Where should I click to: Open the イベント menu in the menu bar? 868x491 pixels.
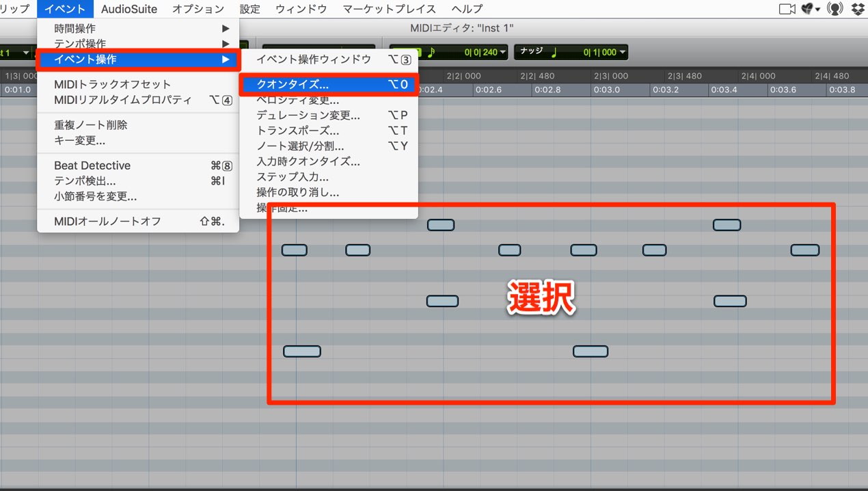65,9
